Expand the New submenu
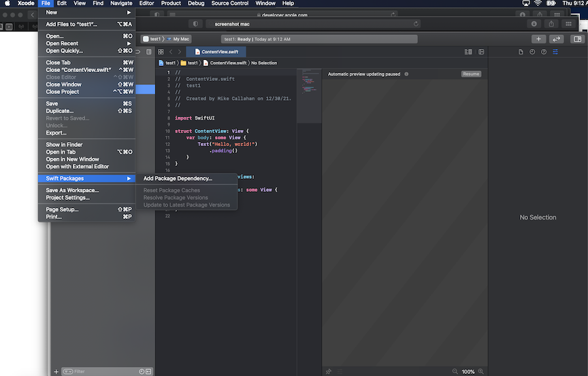 [x=86, y=12]
